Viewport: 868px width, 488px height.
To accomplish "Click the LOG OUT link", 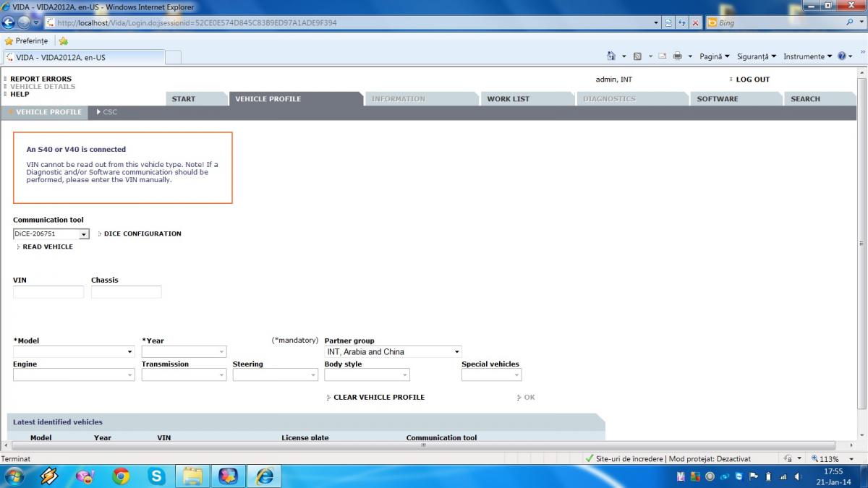I will point(752,80).
